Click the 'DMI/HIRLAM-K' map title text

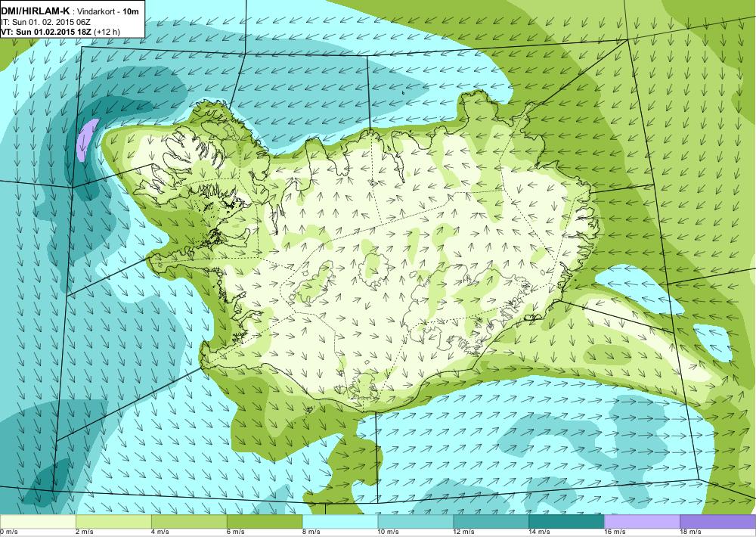tap(36, 11)
